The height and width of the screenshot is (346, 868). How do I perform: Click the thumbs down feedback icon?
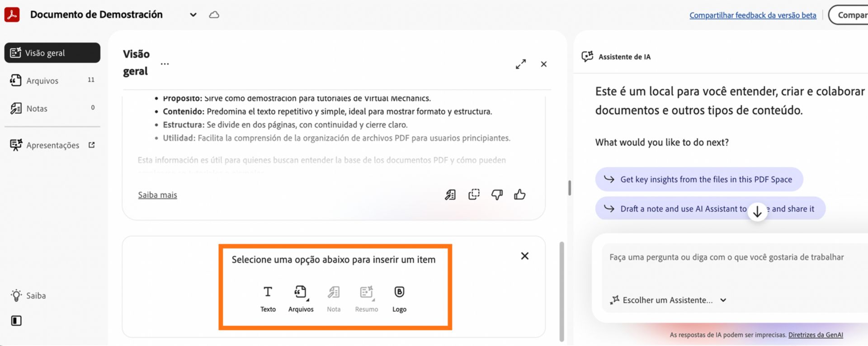click(497, 195)
